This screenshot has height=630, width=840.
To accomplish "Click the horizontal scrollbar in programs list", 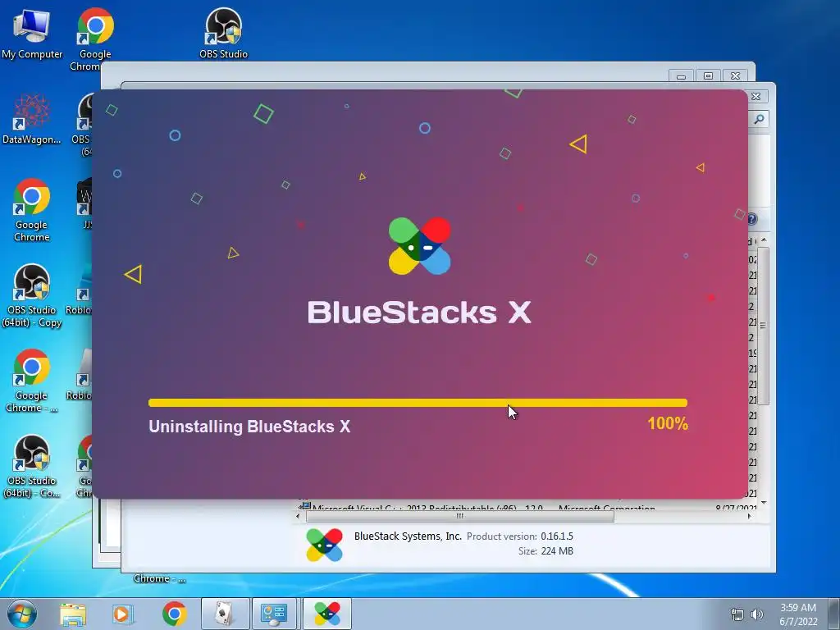I will [459, 517].
